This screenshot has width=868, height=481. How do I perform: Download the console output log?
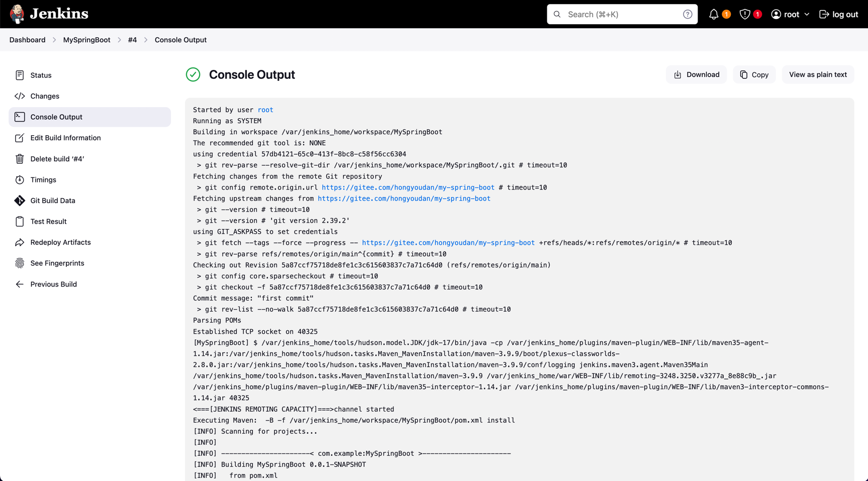tap(696, 75)
